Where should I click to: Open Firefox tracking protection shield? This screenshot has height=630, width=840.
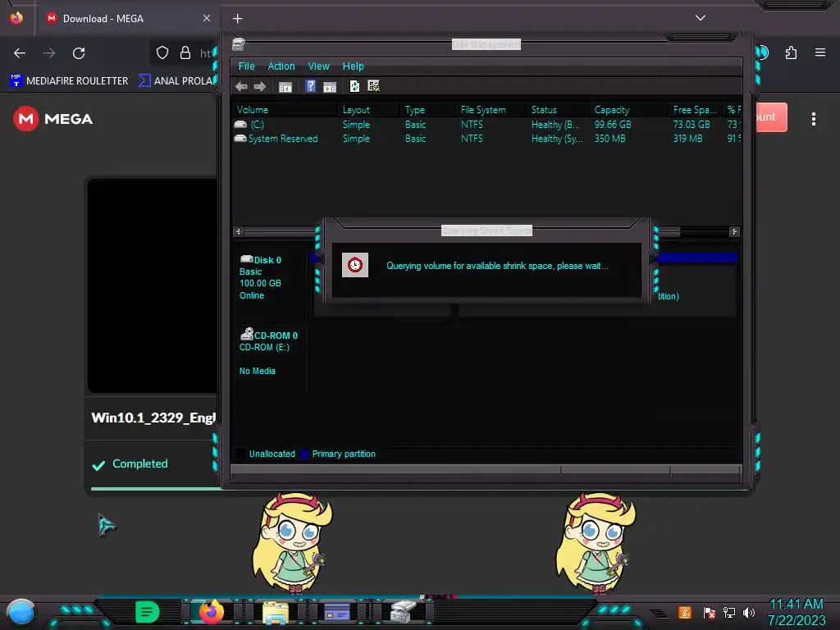tap(162, 52)
